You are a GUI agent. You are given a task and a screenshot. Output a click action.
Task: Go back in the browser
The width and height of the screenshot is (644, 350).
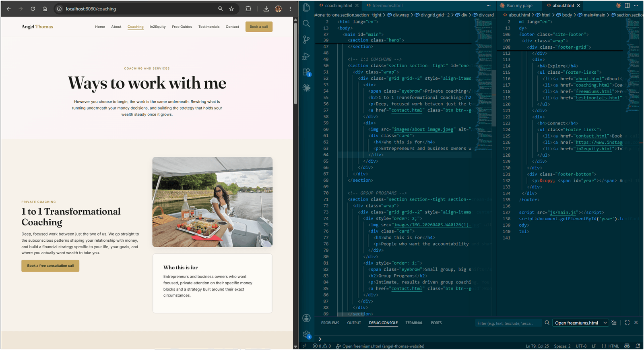[x=9, y=8]
